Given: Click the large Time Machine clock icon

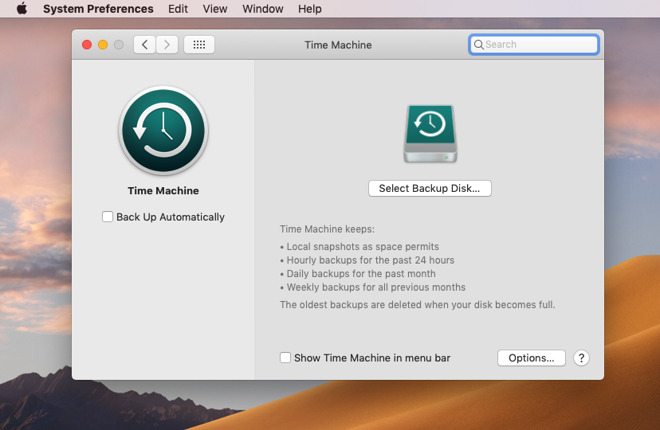Looking at the screenshot, I should click(163, 130).
